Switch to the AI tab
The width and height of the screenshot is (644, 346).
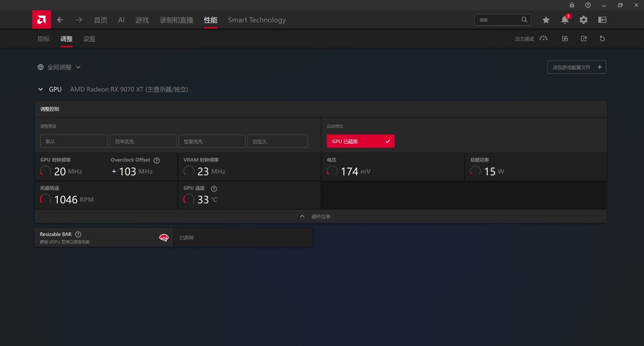pyautogui.click(x=121, y=20)
